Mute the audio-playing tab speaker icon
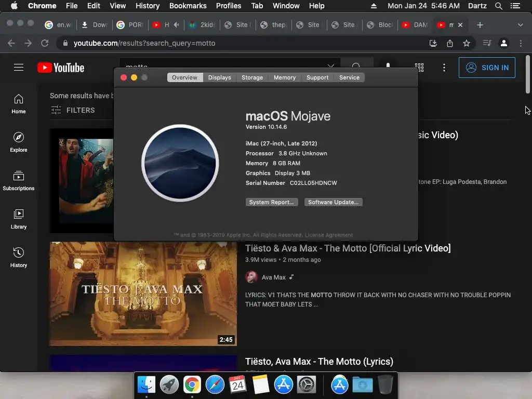Image resolution: width=532 pixels, height=399 pixels. [x=177, y=25]
